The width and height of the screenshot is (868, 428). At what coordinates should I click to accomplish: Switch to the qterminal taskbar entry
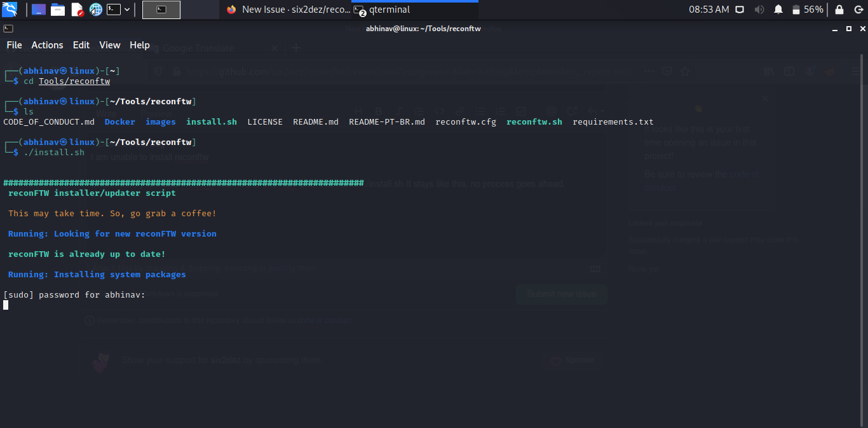(415, 10)
